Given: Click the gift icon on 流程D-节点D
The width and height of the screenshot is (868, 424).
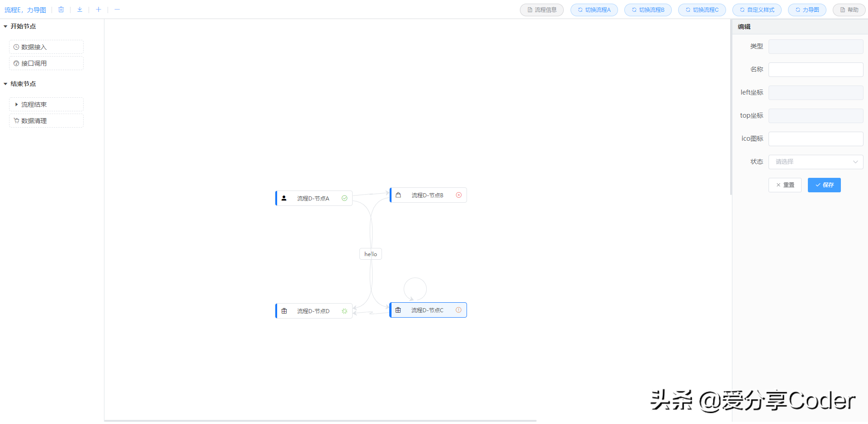Looking at the screenshot, I should [x=284, y=311].
